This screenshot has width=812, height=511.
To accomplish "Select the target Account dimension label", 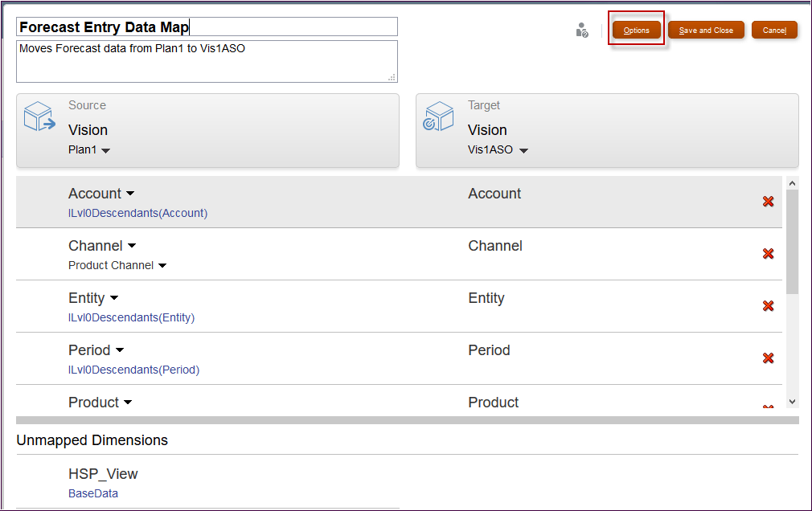I will coord(494,194).
